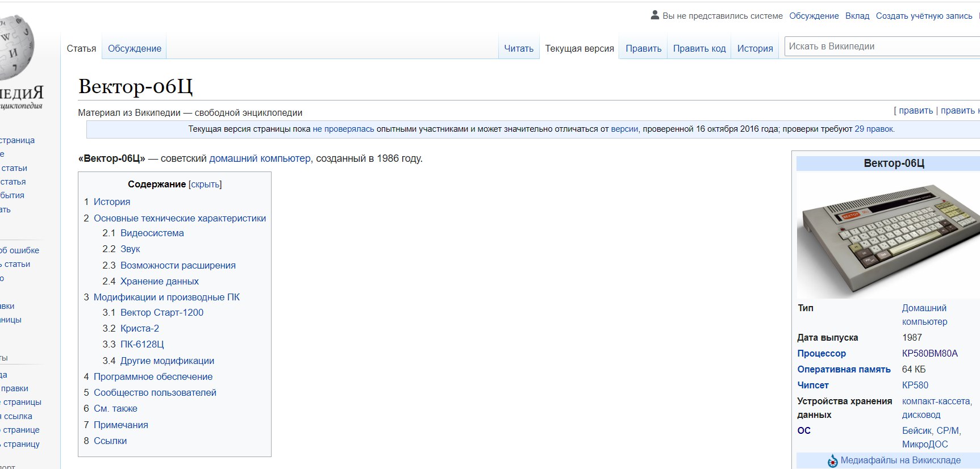Image resolution: width=980 pixels, height=469 pixels.
Task: Click the user silhouette icon
Action: pos(654,15)
